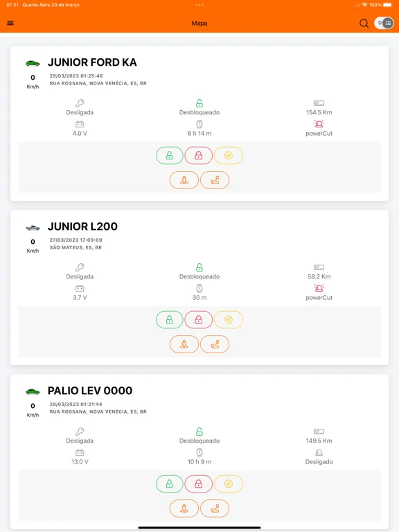Tap orange route button for JUNIOR L200

(x=215, y=344)
